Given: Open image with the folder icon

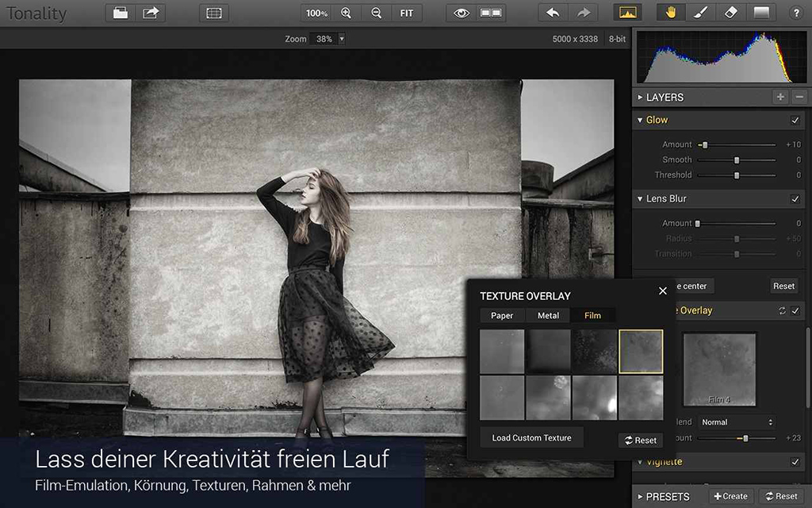Looking at the screenshot, I should [x=121, y=13].
